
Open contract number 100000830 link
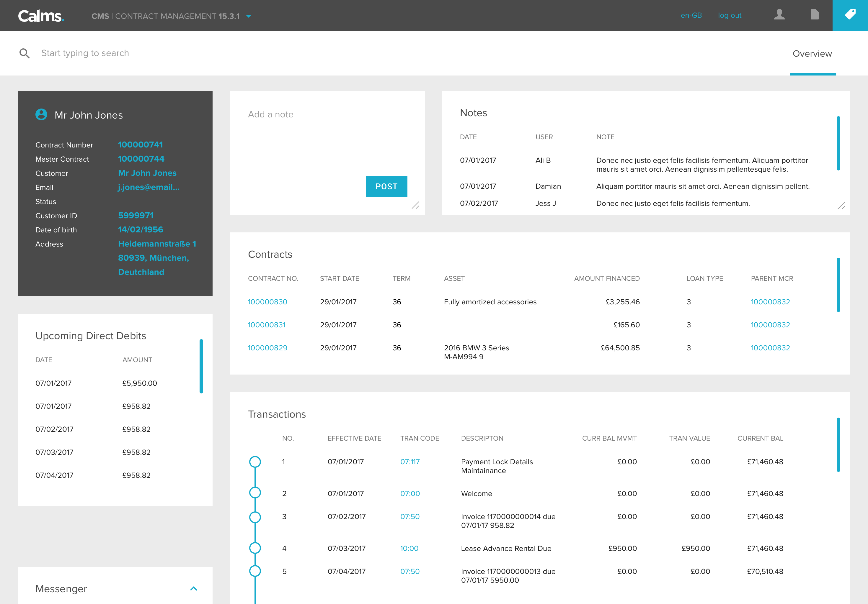coord(267,302)
